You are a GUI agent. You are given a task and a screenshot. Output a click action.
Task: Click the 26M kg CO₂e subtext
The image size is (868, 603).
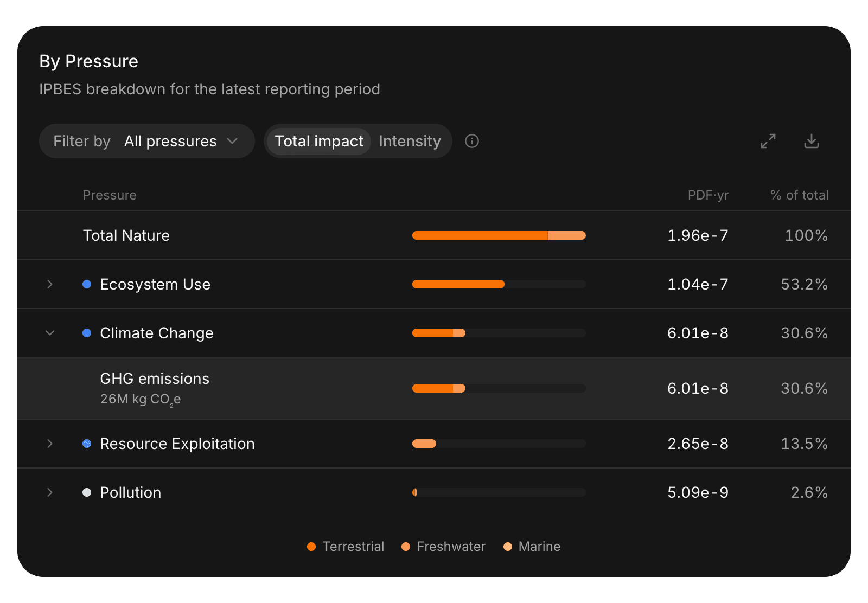141,400
